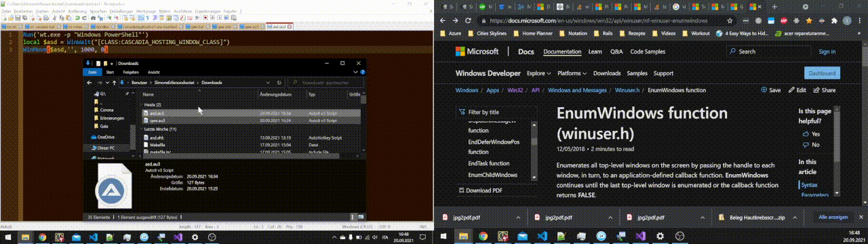This screenshot has height=244, width=868.
Task: Click the Dashboard button
Action: [x=822, y=74]
